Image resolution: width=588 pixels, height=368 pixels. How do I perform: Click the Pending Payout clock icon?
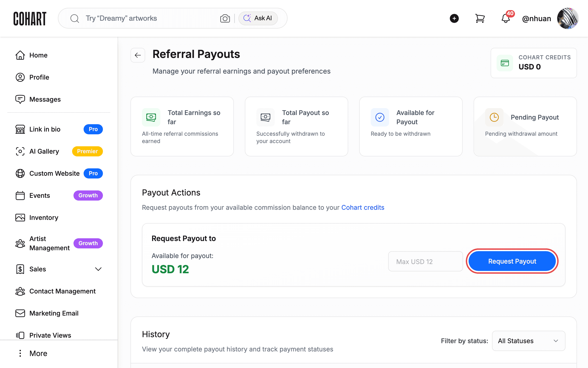click(x=494, y=117)
